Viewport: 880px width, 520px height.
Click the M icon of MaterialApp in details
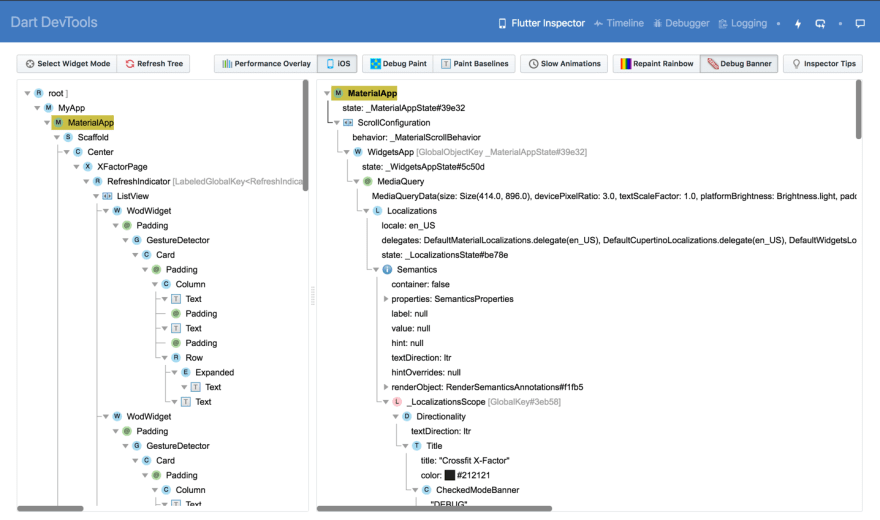(x=338, y=93)
